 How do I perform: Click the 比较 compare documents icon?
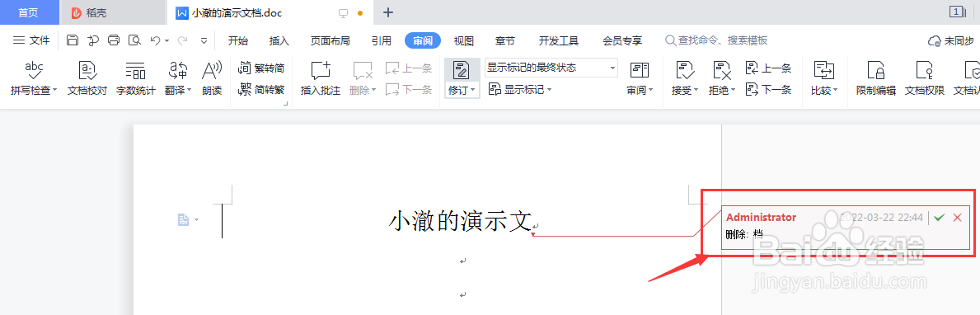824,70
